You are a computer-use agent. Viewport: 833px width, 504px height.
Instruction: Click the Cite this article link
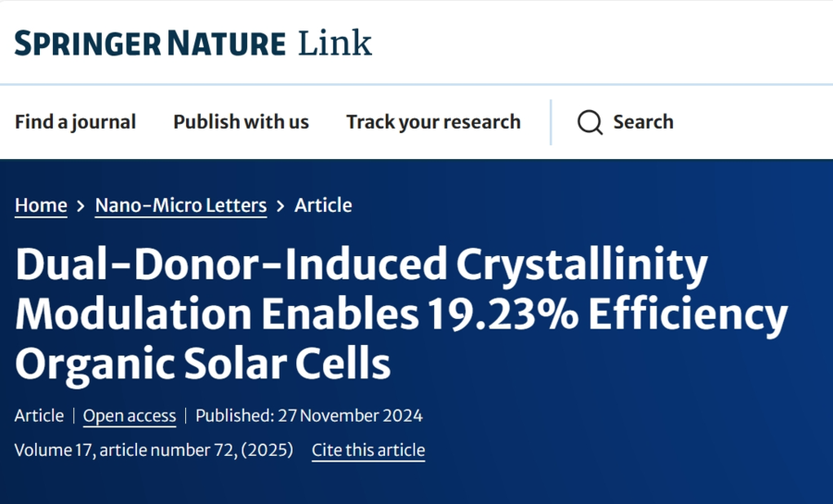point(368,449)
